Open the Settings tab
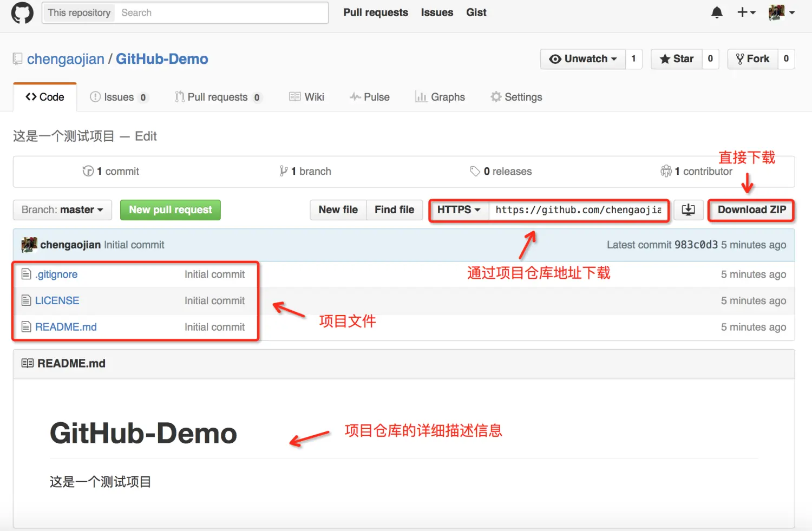The image size is (812, 531). (x=516, y=97)
